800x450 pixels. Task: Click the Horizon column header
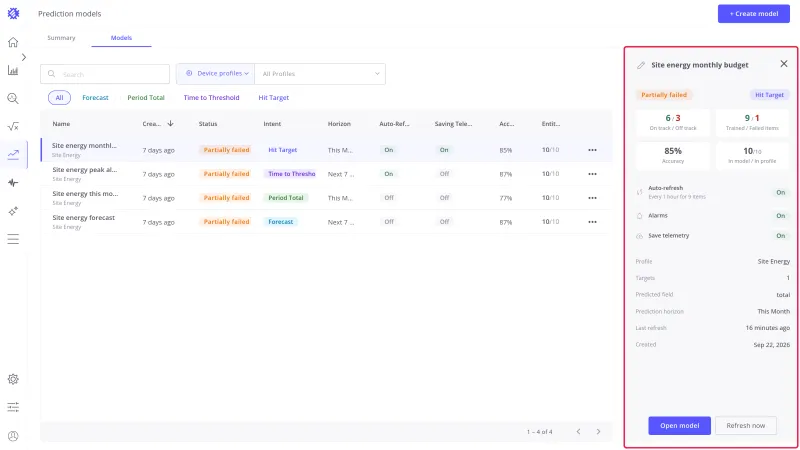point(339,124)
